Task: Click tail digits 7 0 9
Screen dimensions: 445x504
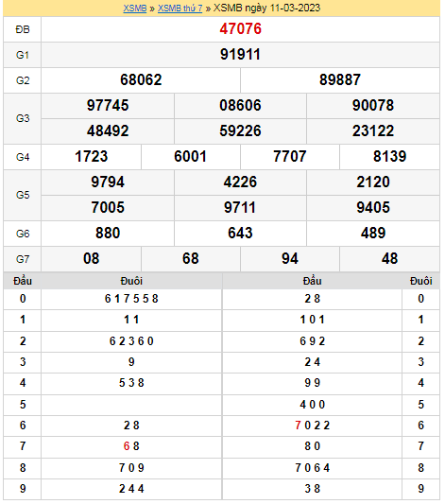Action: pyautogui.click(x=131, y=468)
